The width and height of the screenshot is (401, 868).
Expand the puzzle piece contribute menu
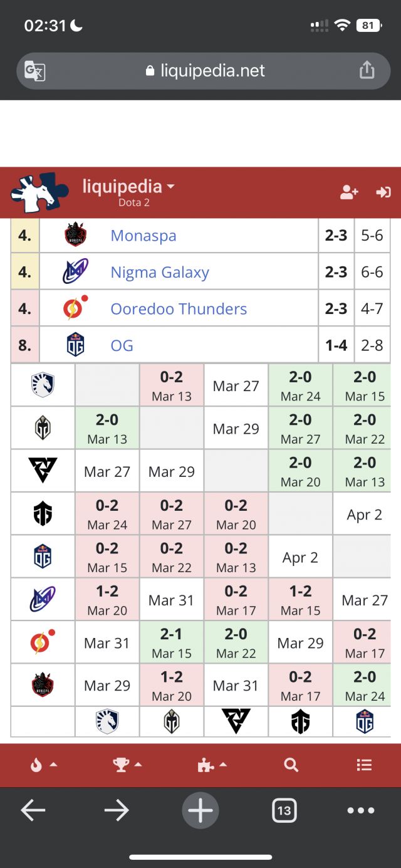click(211, 765)
